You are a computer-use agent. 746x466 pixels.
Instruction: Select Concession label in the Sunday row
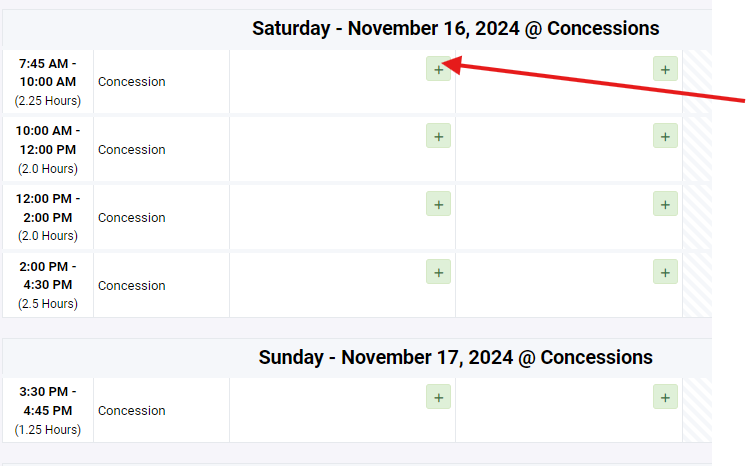132,411
